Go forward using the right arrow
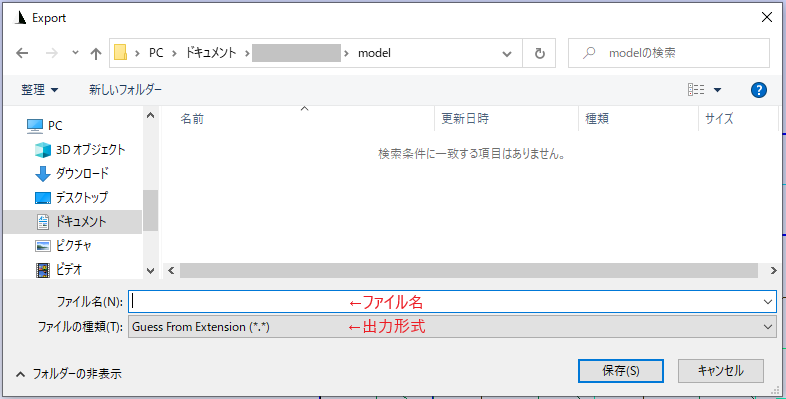This screenshot has width=786, height=399. (52, 53)
